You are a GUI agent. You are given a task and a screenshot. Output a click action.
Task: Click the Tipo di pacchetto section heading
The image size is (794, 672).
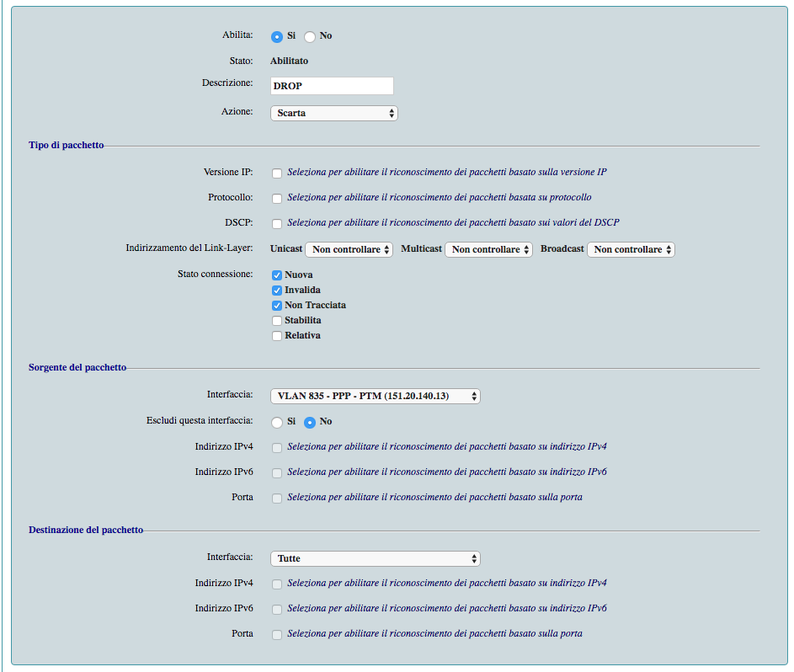point(66,145)
